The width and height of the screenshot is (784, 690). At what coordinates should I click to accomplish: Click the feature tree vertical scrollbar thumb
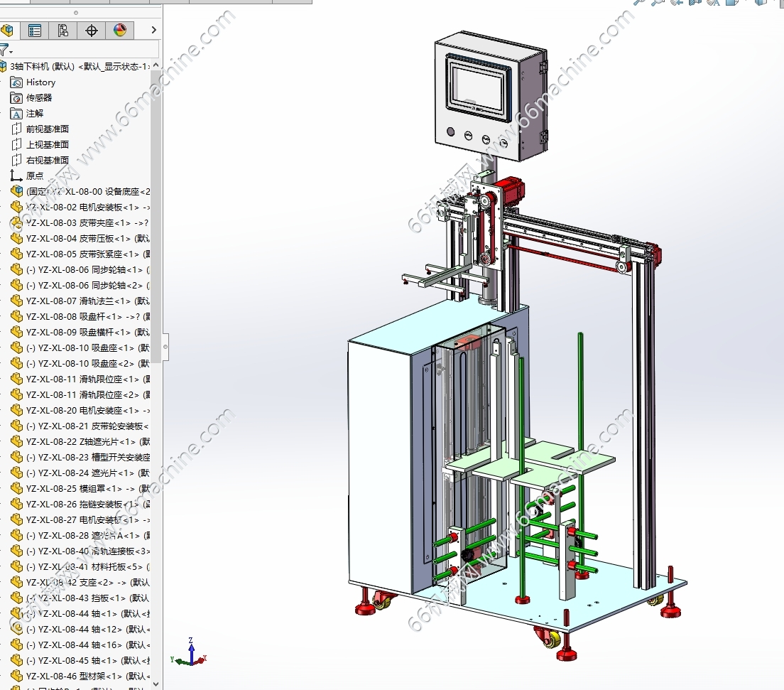coord(156,217)
